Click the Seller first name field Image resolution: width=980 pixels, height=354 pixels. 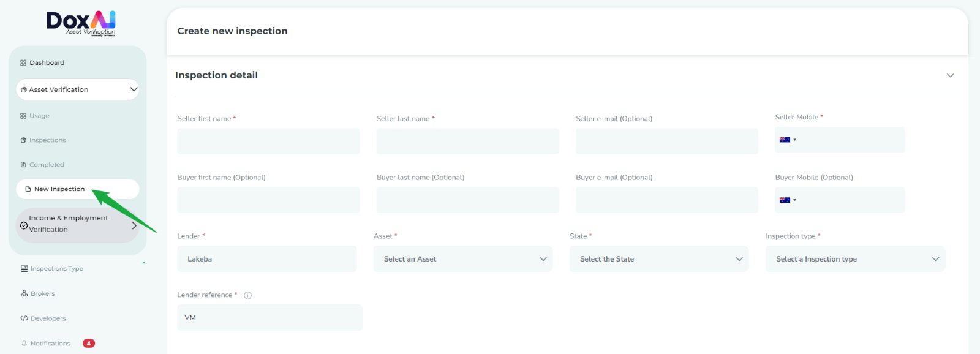click(268, 141)
